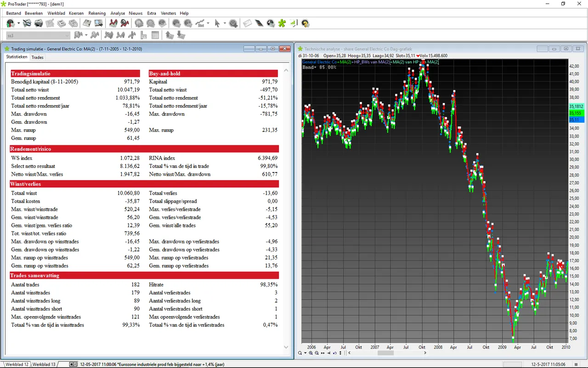Select the pointer cursor tool

pos(217,23)
